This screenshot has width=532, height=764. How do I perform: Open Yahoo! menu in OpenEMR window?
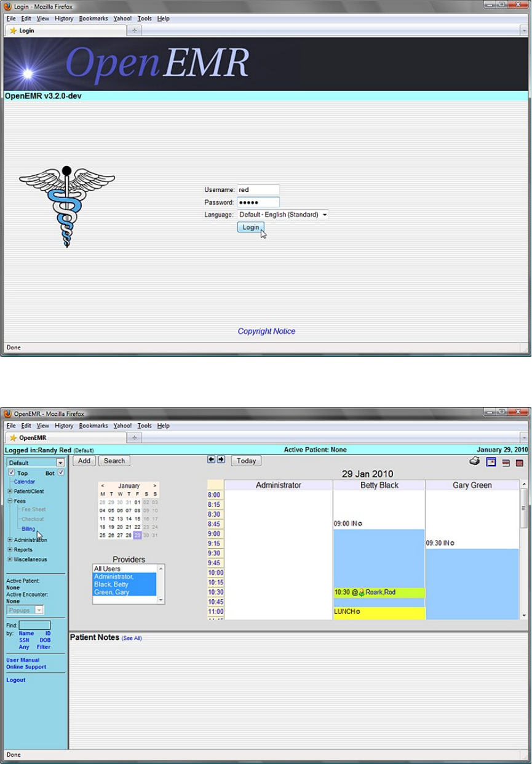point(122,426)
